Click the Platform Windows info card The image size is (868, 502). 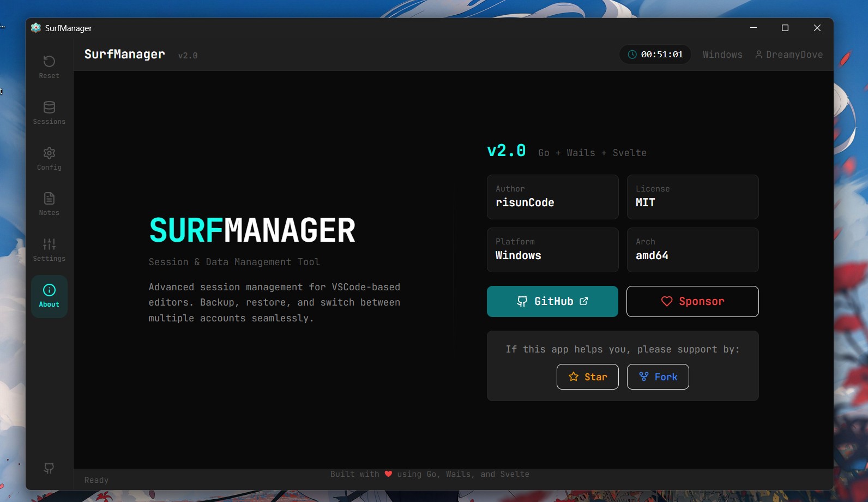point(552,250)
